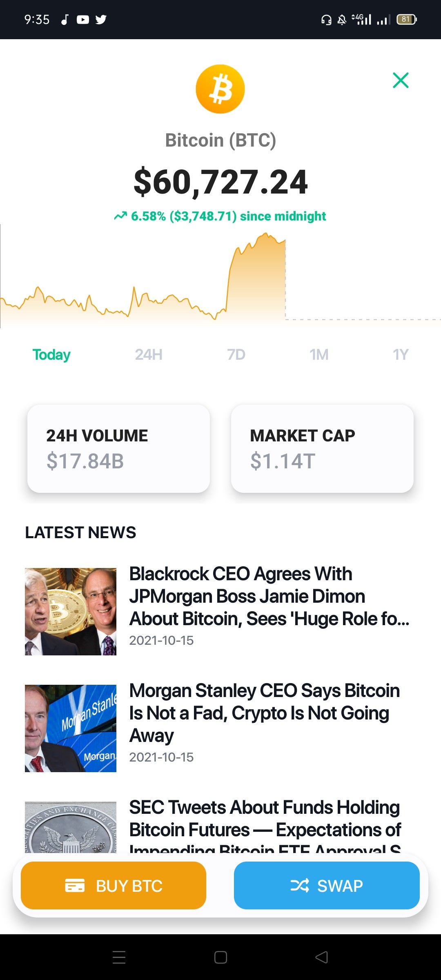Tap the BUY BTC button
Viewport: 441px width, 980px height.
click(x=114, y=885)
